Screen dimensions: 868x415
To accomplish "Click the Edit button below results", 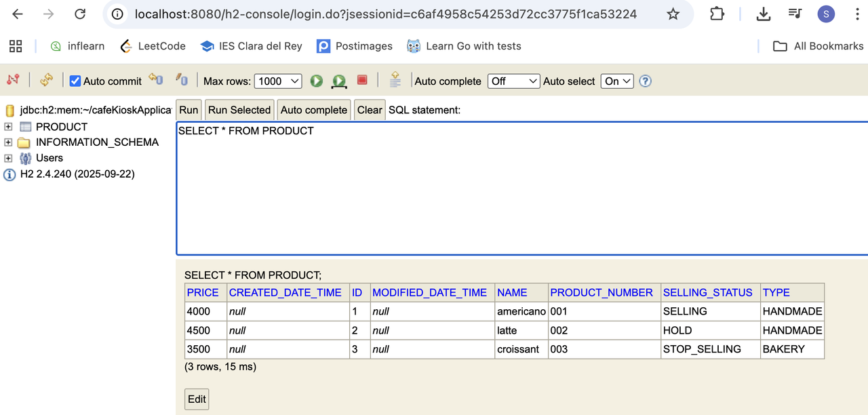I will [x=197, y=399].
